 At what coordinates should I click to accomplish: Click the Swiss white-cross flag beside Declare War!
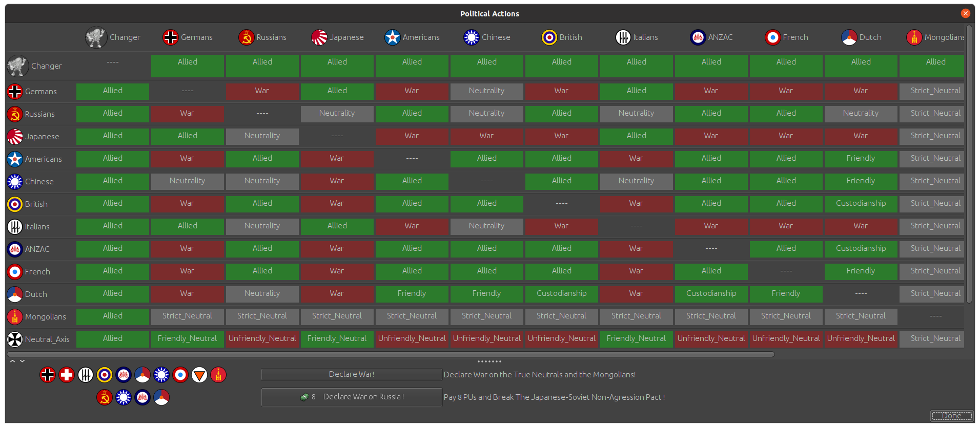[67, 375]
